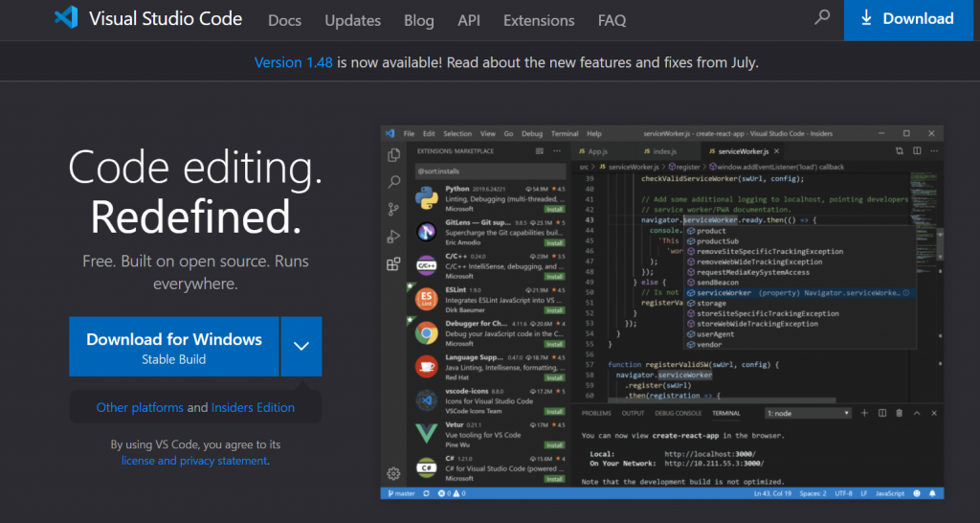
Task: Open the Debug menu
Action: click(532, 134)
